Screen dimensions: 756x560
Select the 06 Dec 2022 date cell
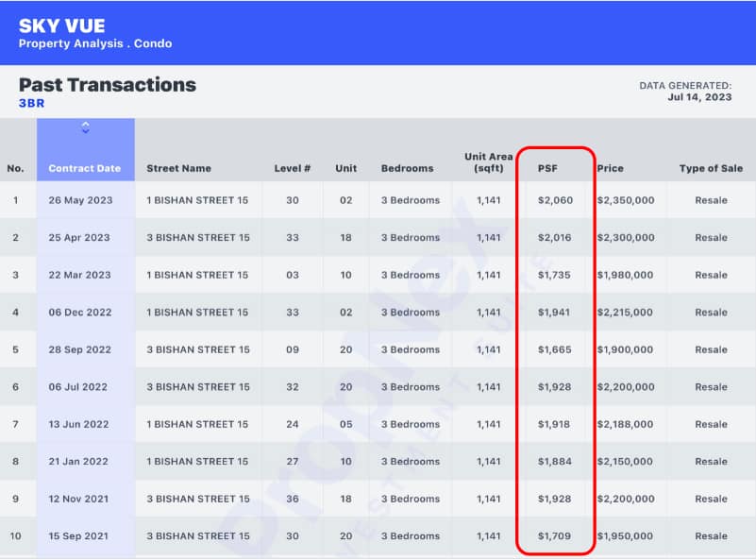point(80,313)
